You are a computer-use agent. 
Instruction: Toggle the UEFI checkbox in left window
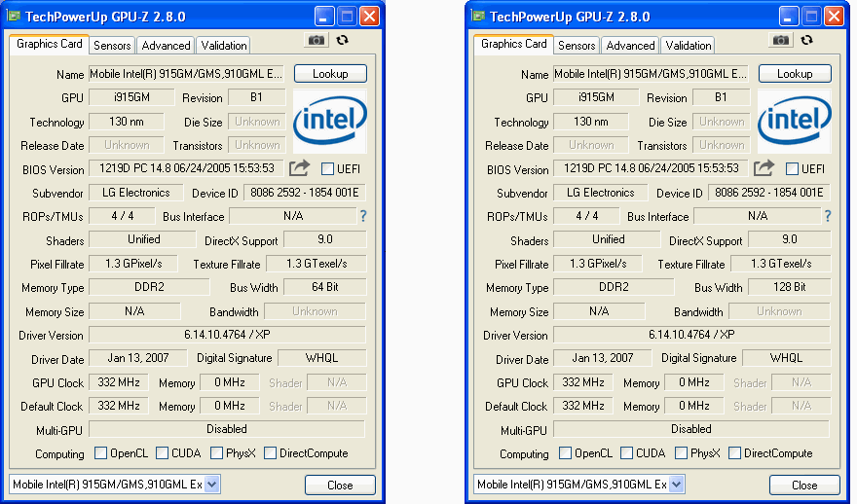(x=327, y=169)
